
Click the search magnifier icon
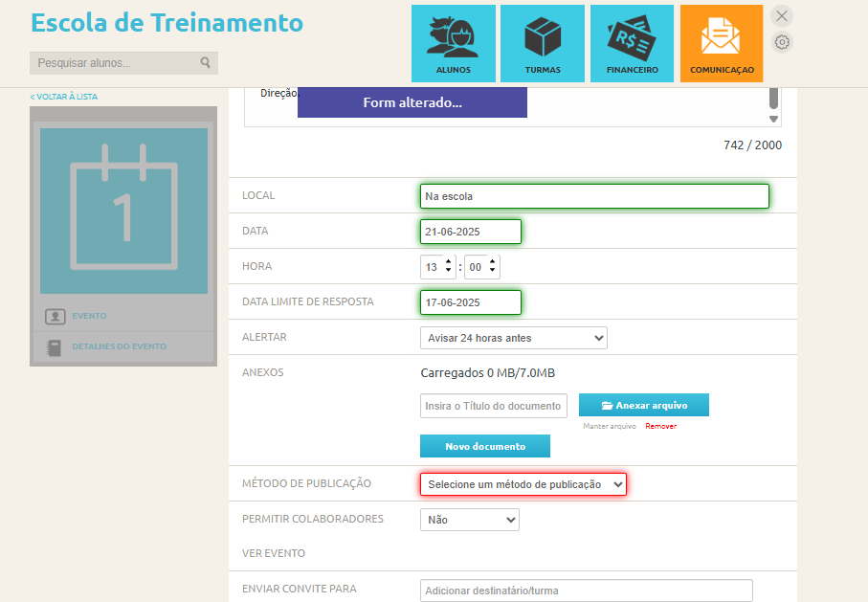206,62
